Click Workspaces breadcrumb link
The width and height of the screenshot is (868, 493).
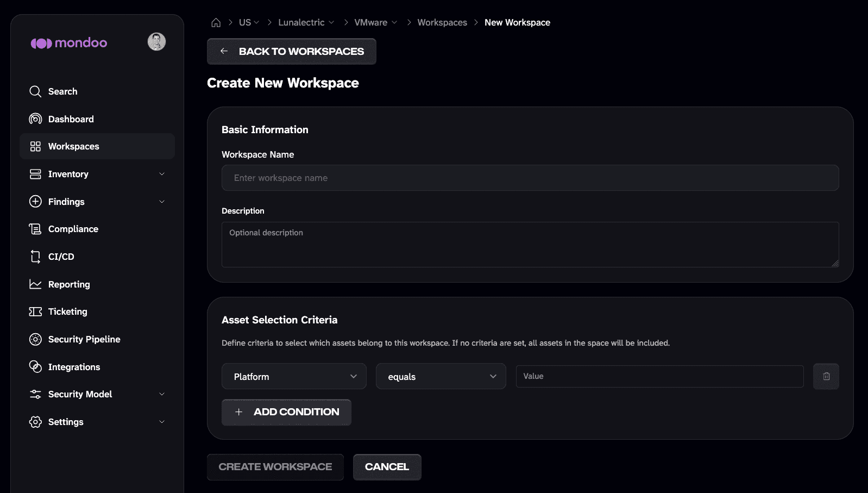[442, 22]
